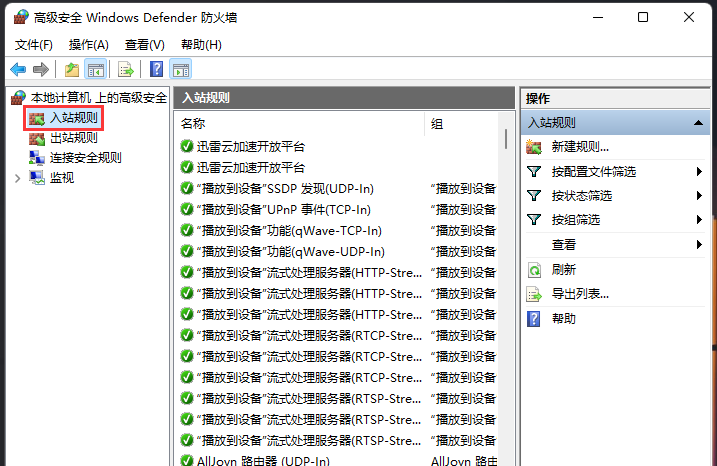Click the 名称 column header
This screenshot has width=717, height=466.
click(193, 123)
